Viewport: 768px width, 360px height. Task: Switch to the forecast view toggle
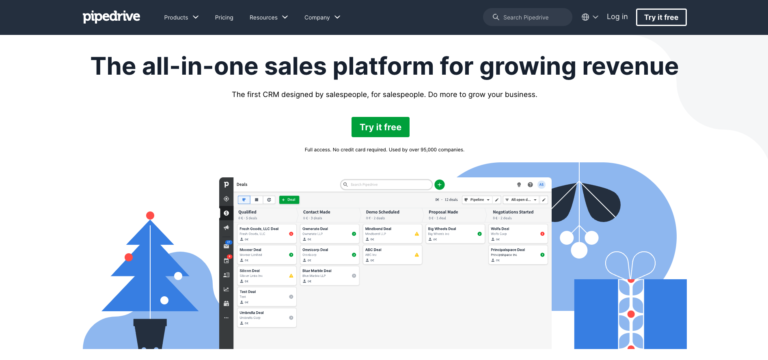pos(269,200)
